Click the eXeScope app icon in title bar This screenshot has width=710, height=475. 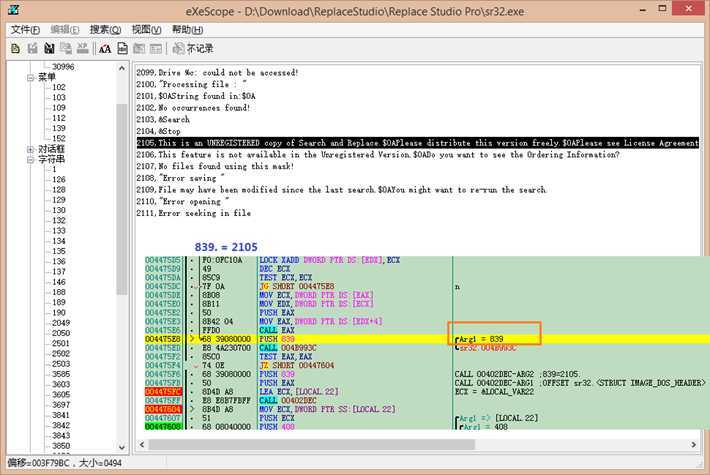[14, 10]
